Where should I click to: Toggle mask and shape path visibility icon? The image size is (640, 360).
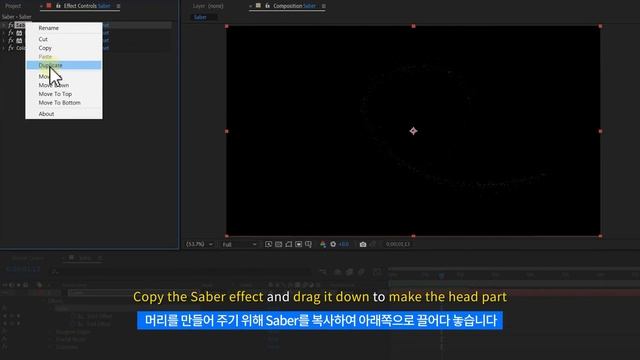coord(289,244)
